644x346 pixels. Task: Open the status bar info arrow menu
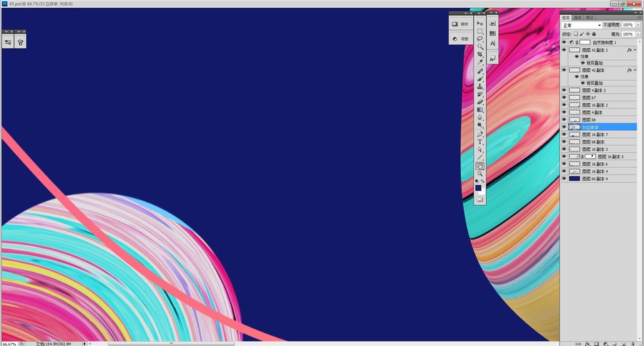(x=84, y=344)
